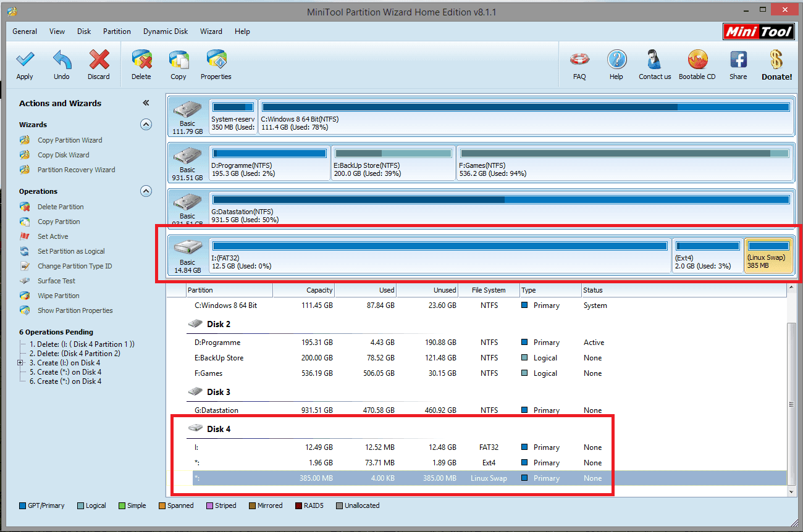This screenshot has width=803, height=532.
Task: Click the Contact us icon
Action: click(x=655, y=60)
